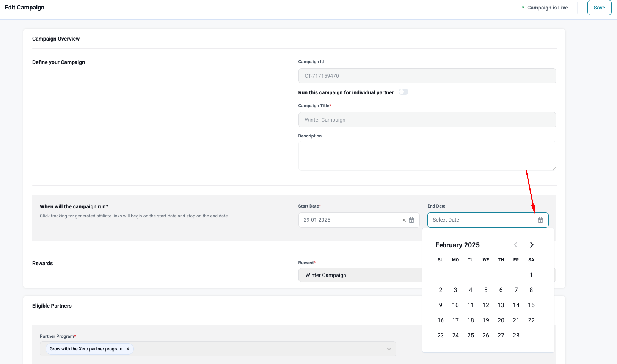Go to next month in calendar
The image size is (617, 364).
click(x=531, y=245)
